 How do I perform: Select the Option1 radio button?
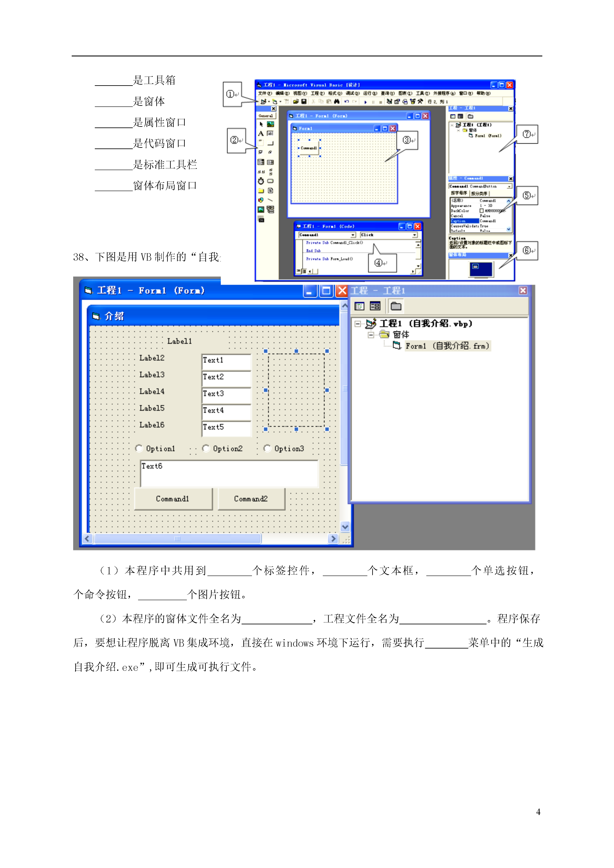tap(139, 448)
